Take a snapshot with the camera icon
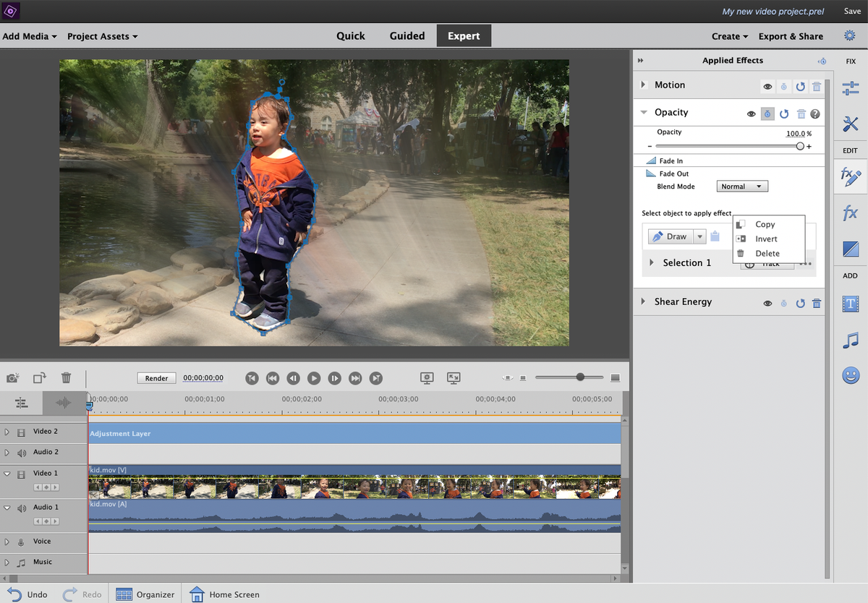 coord(12,377)
